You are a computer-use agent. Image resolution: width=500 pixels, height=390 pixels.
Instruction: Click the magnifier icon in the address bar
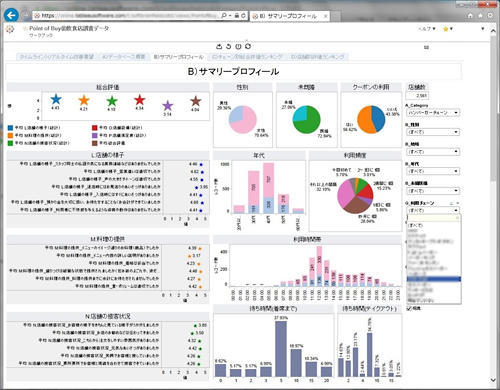pyautogui.click(x=224, y=15)
